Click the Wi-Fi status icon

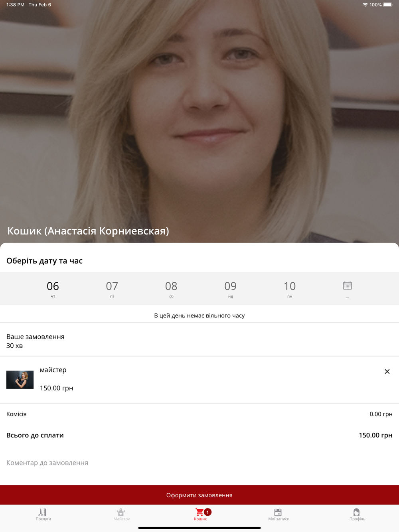point(365,5)
